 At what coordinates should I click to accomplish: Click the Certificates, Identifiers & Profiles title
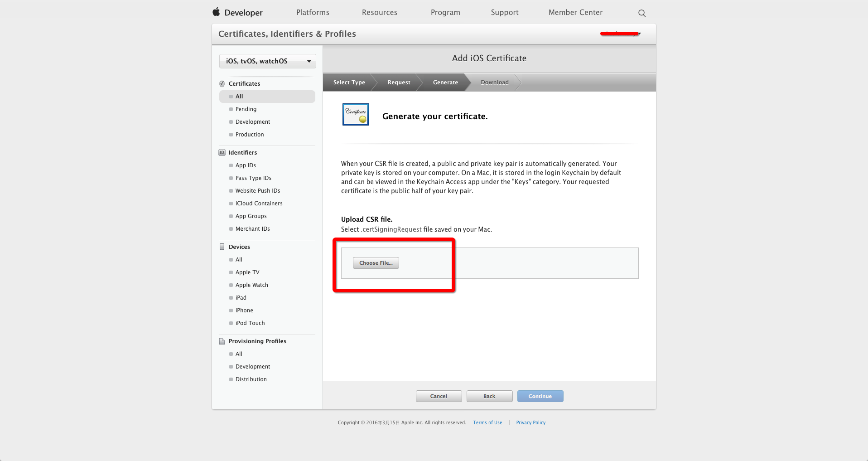tap(287, 34)
